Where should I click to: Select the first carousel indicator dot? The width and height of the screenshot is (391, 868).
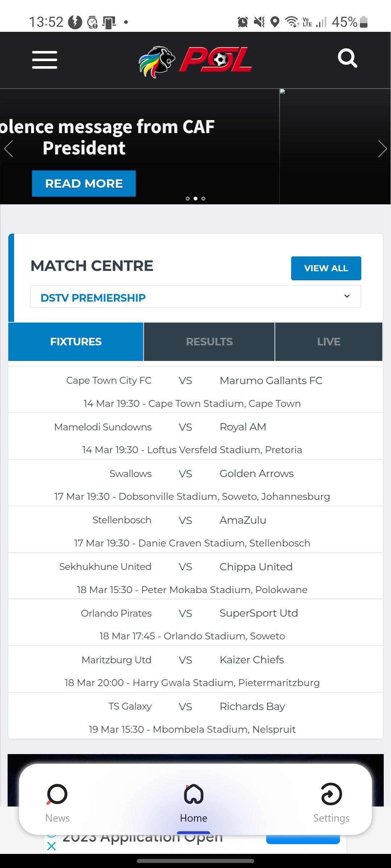188,199
